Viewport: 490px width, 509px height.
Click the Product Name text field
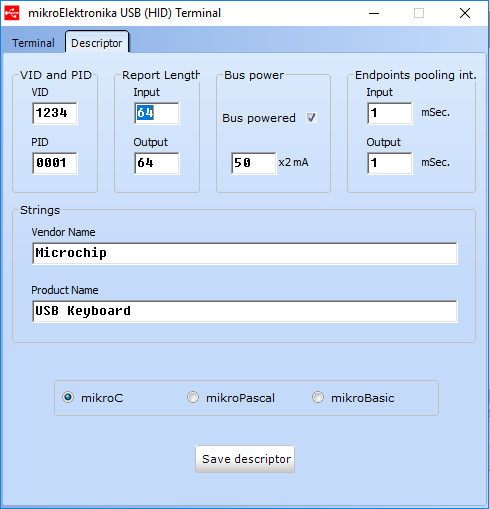[x=245, y=311]
